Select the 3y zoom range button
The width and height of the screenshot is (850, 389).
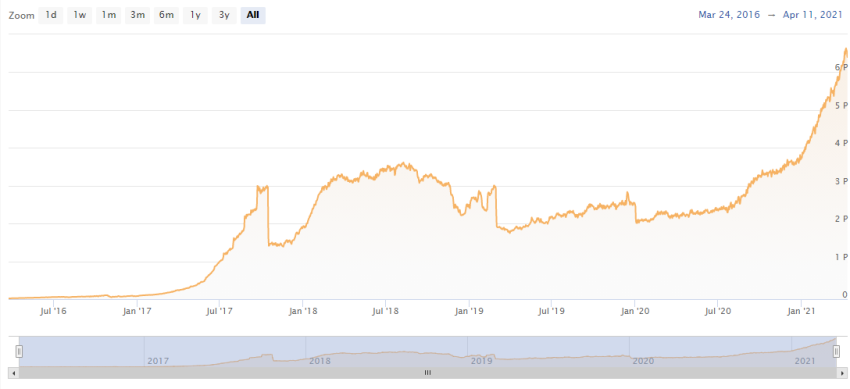224,15
